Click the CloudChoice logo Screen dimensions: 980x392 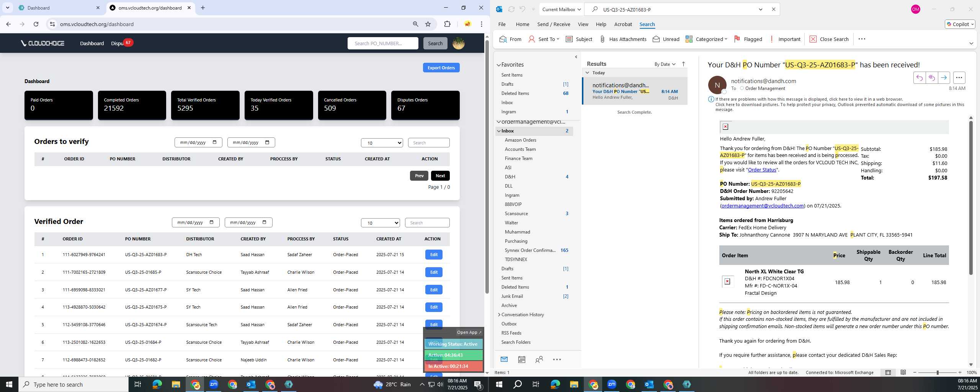tap(42, 43)
